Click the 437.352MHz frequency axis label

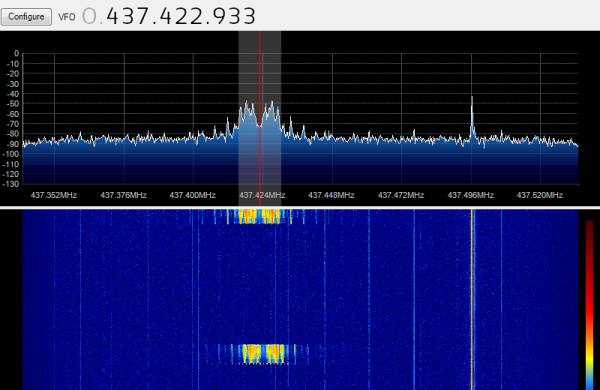point(54,195)
